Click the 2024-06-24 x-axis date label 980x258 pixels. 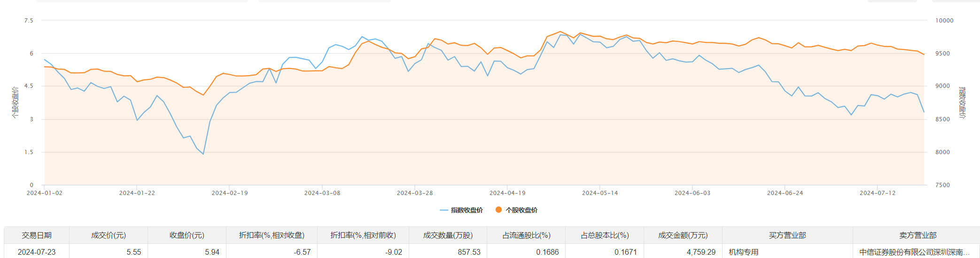(785, 193)
